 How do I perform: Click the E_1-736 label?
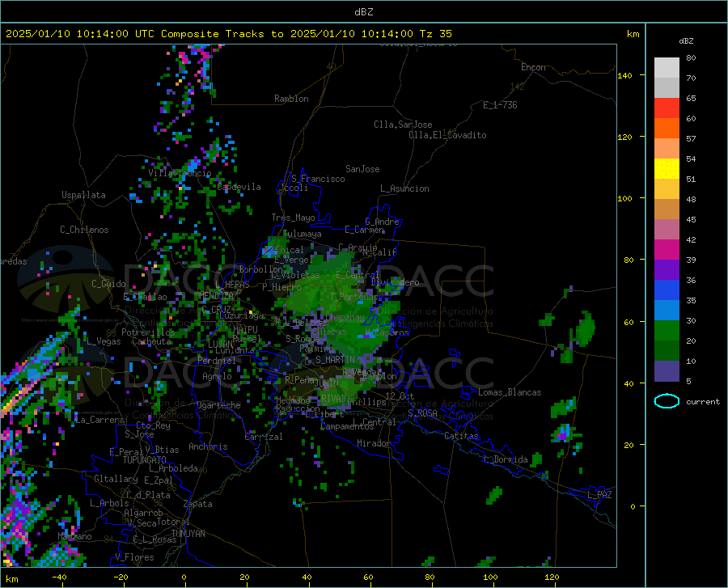(500, 105)
